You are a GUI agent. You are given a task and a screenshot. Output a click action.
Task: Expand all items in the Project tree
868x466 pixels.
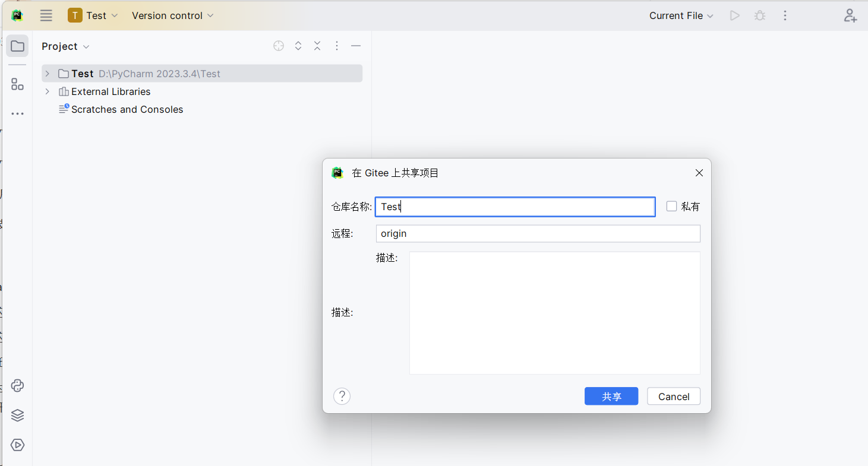point(298,46)
